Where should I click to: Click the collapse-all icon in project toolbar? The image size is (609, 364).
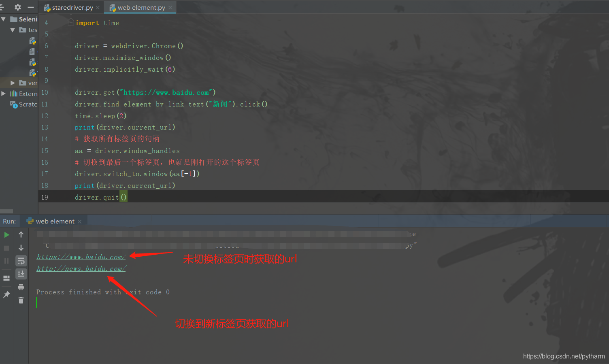pyautogui.click(x=2, y=7)
